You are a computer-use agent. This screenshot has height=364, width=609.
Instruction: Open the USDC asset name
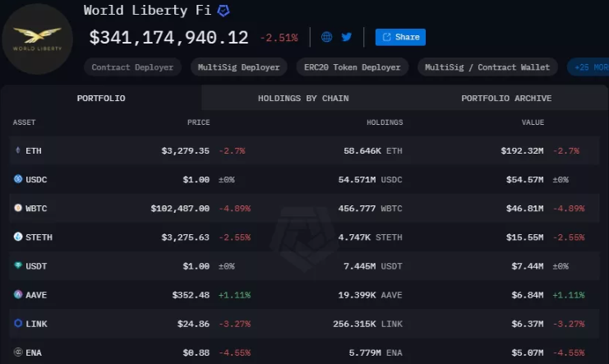(36, 179)
